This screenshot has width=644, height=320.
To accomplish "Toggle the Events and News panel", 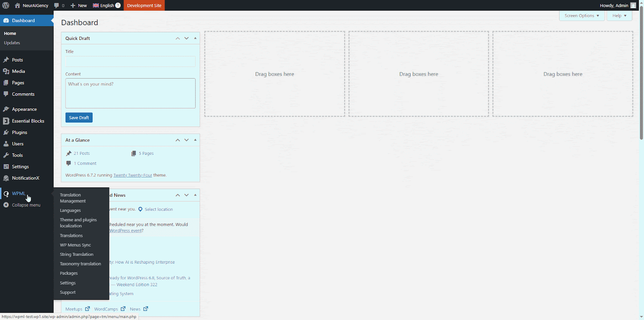I will pyautogui.click(x=195, y=195).
